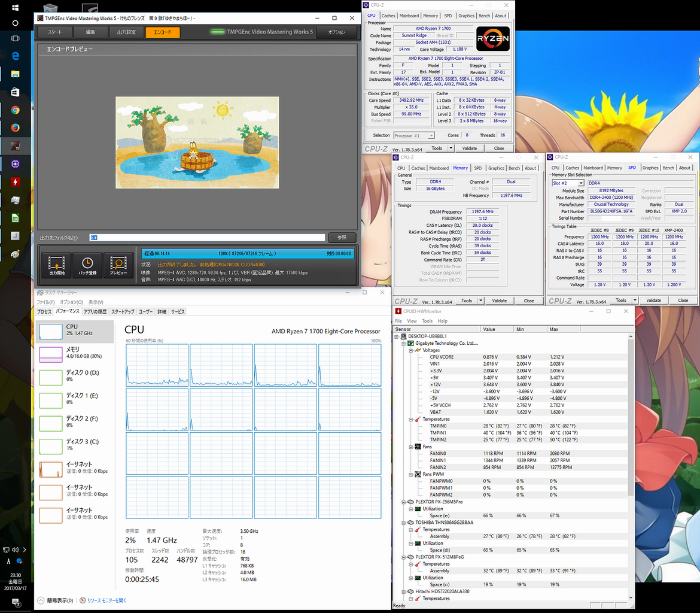Screen dimensions: 700x613
Task: Click the gray J taskbar icon
Action: tap(15, 235)
